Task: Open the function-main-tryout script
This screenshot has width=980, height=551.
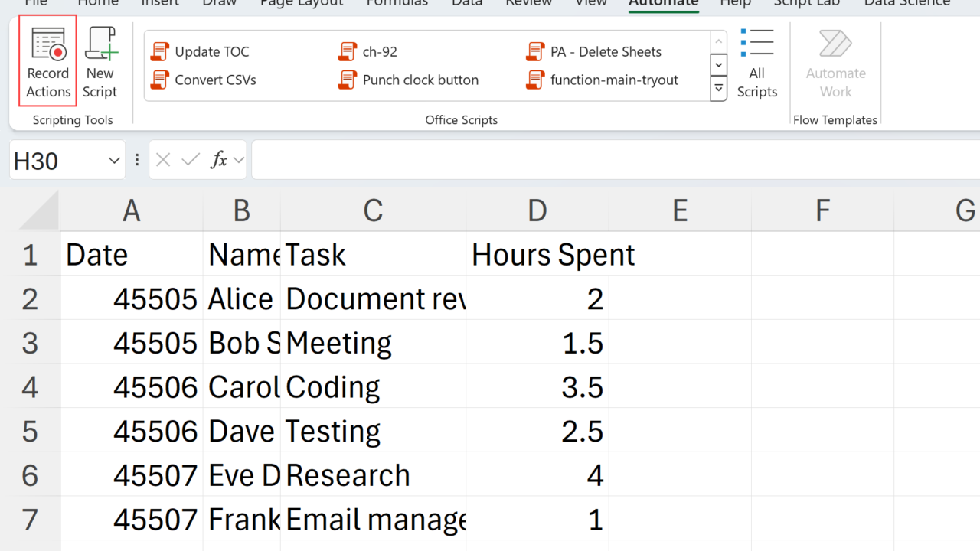Action: click(x=603, y=80)
